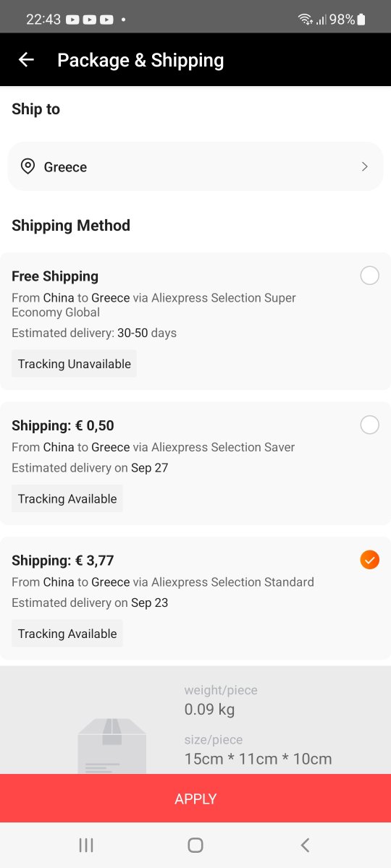391x868 pixels.
Task: Select the € 0,50 shipping radio button
Action: tap(369, 425)
